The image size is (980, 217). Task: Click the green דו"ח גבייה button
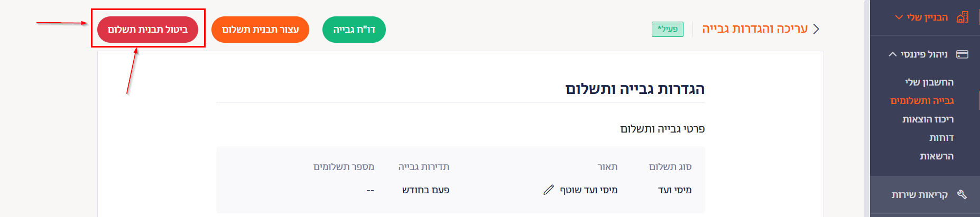[354, 30]
